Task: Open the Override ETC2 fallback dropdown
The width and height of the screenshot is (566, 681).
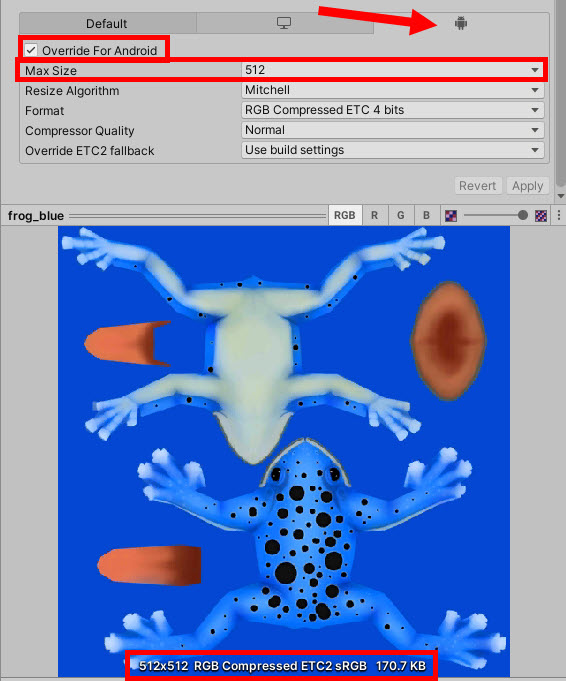Action: tap(392, 150)
